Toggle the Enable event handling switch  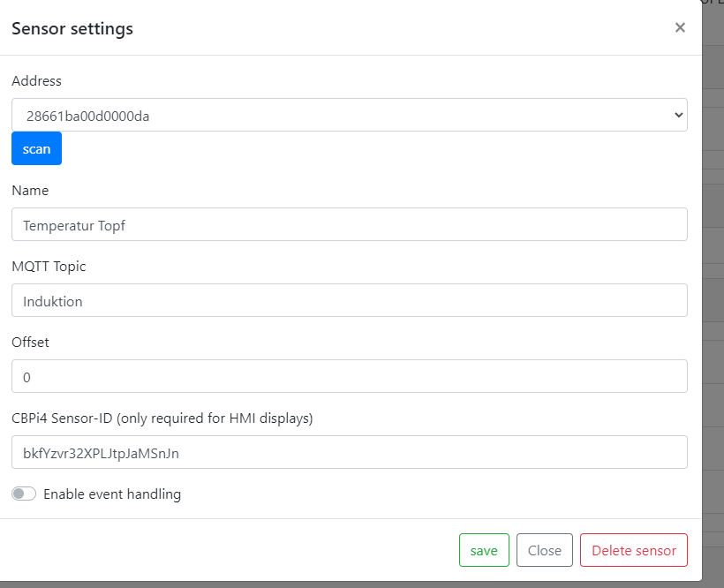pyautogui.click(x=24, y=494)
